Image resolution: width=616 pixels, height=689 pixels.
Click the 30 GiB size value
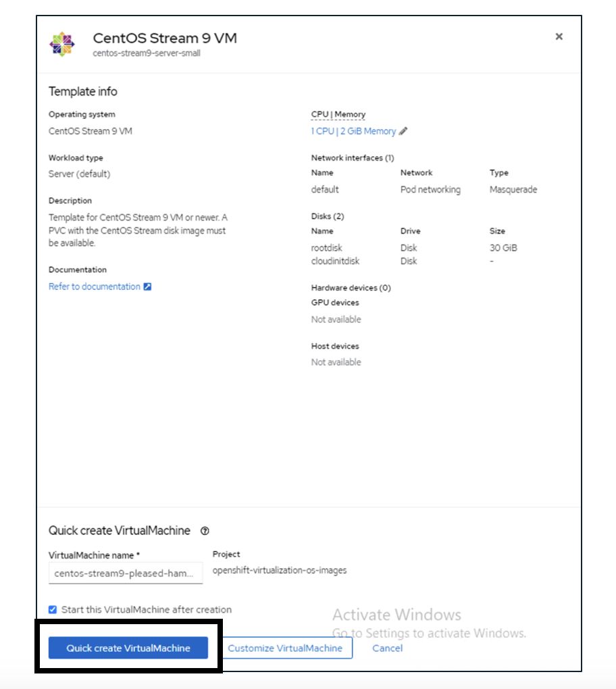[x=503, y=248]
